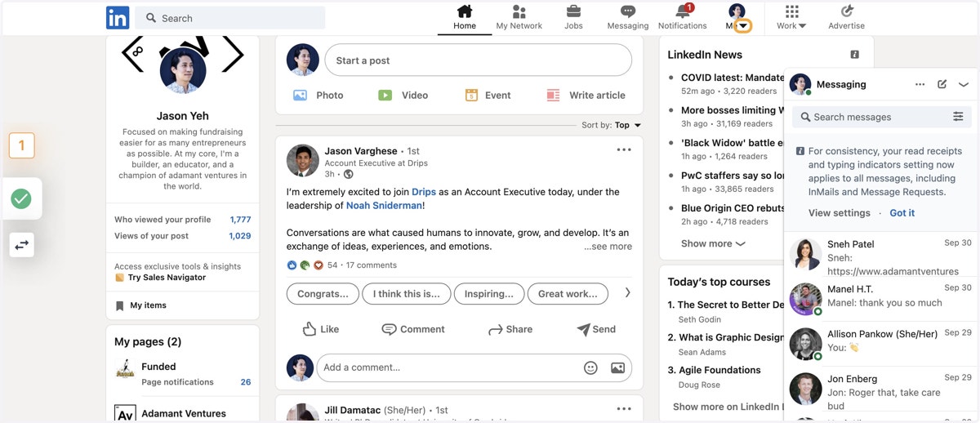The image size is (980, 423).
Task: Open Messaging panel more options dots
Action: pos(920,84)
